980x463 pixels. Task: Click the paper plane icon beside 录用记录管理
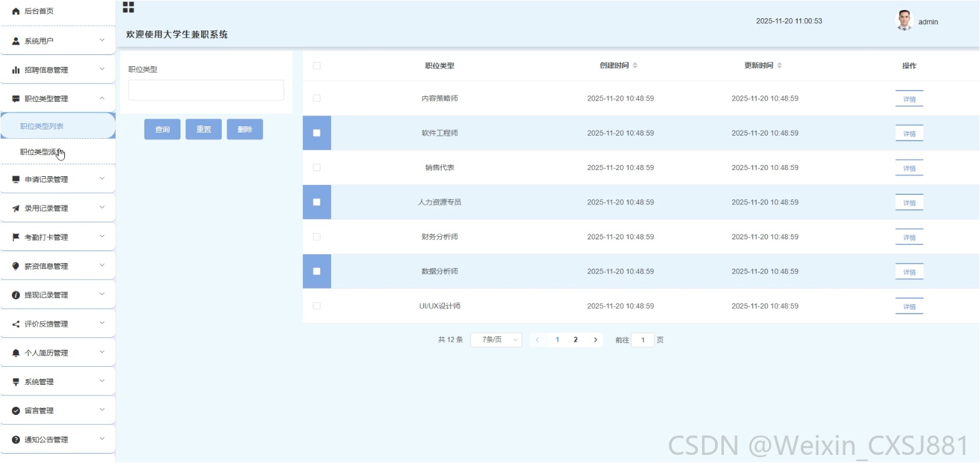tap(16, 209)
